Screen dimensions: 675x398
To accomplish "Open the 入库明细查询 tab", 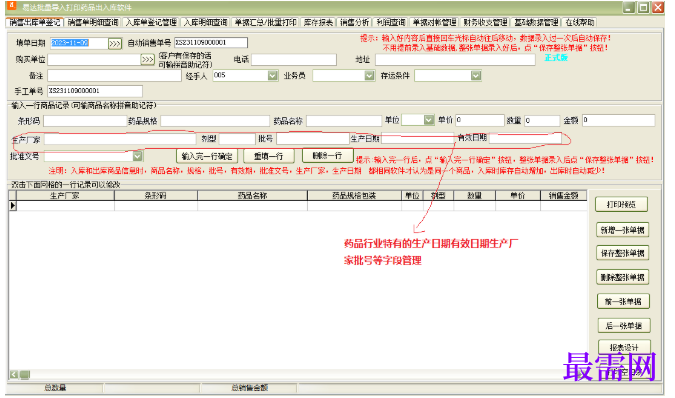I will click(206, 22).
